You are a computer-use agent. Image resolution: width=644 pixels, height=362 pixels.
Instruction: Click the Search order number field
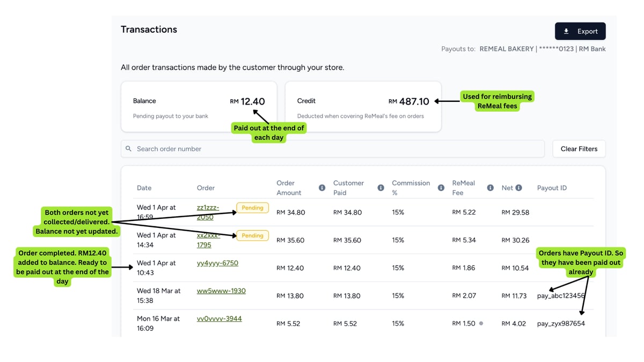coord(333,149)
